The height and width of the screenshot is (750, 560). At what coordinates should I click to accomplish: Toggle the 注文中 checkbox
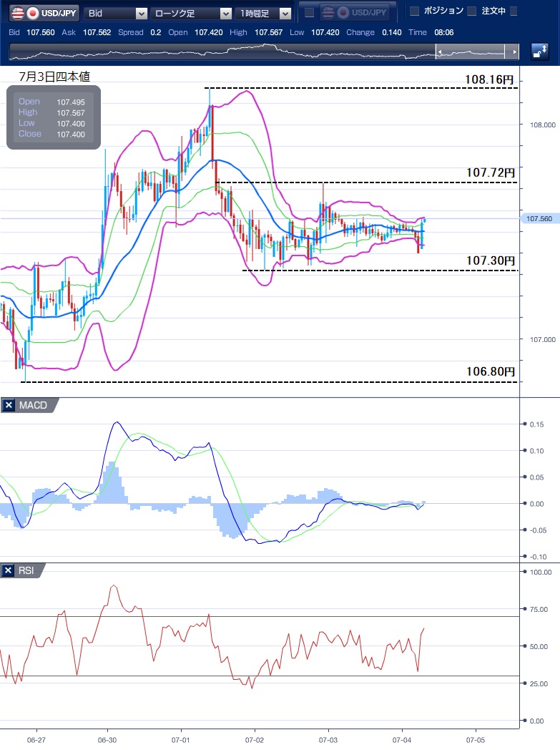pyautogui.click(x=471, y=11)
